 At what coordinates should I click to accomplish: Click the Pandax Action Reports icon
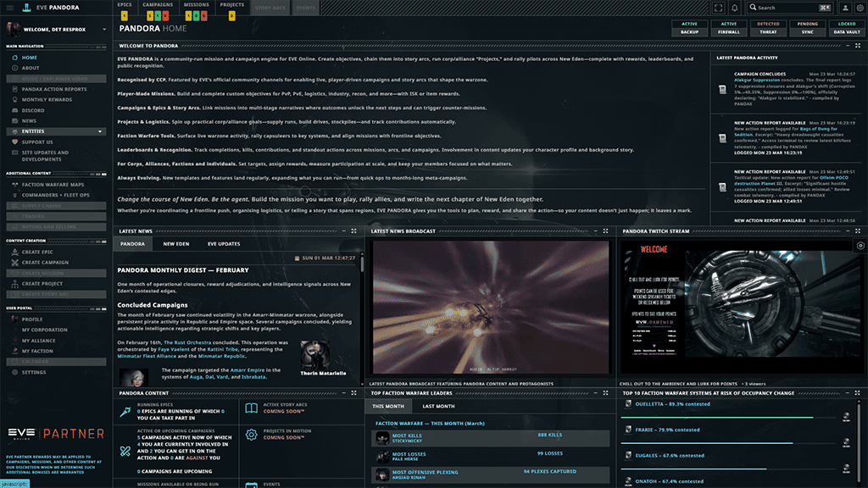click(x=15, y=89)
